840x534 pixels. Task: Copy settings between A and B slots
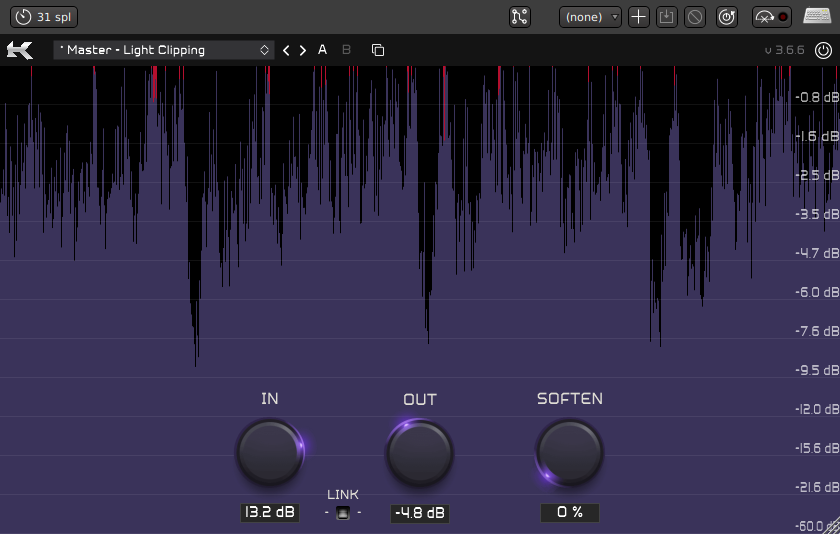click(x=378, y=50)
